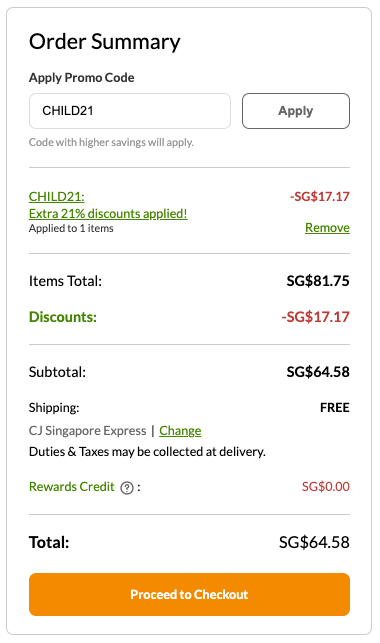380x643 pixels.
Task: Click the Order Summary heading
Action: (105, 42)
